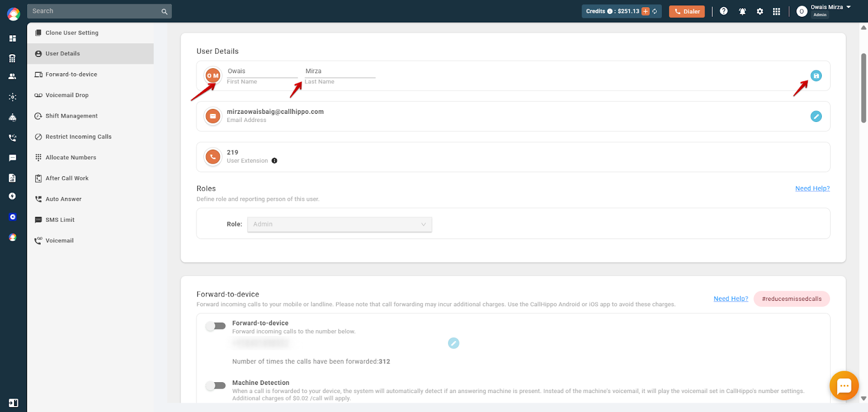Image resolution: width=868 pixels, height=412 pixels.
Task: Click the forwarded calls count 312
Action: [x=384, y=362]
